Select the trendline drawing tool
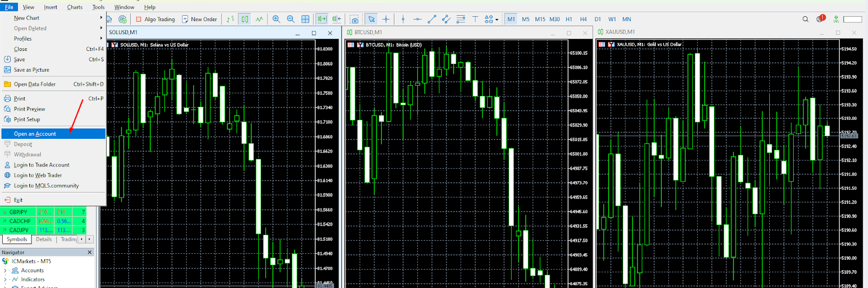868x288 pixels. tap(432, 19)
